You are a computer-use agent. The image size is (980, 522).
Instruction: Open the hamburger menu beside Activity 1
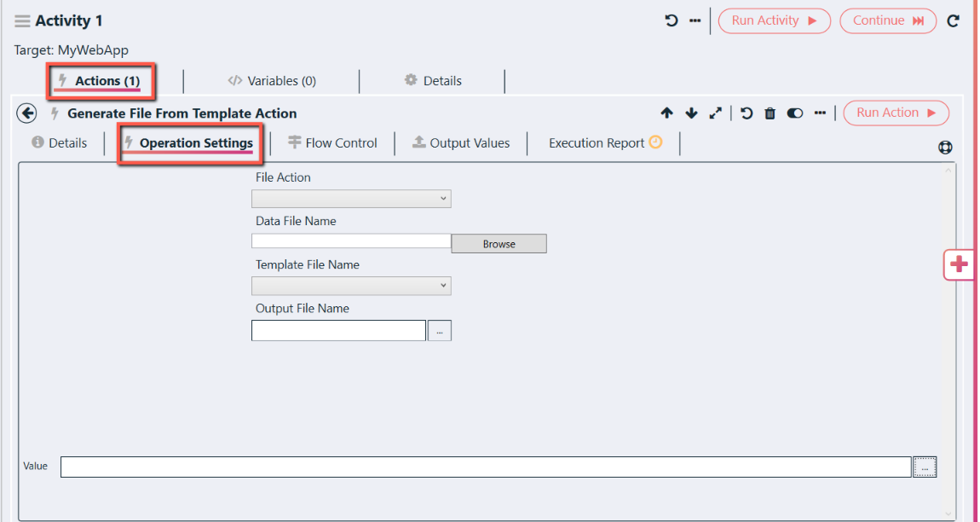pos(22,21)
